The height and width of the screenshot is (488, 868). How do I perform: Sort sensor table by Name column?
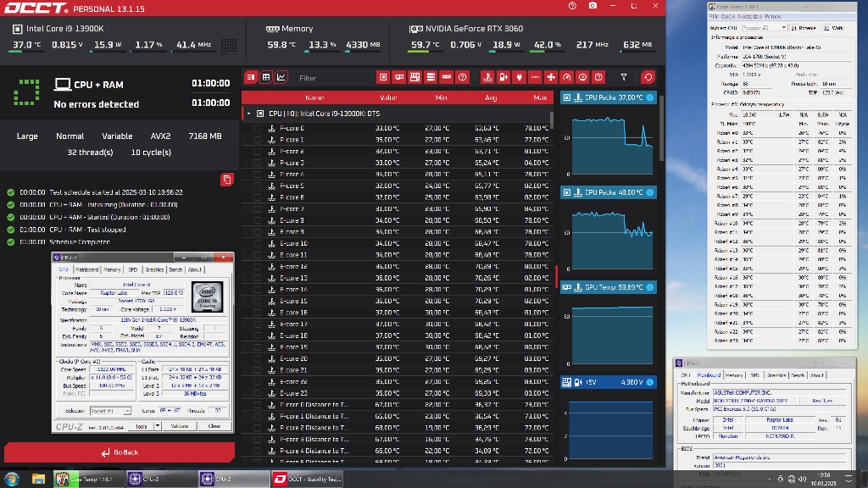(314, 98)
